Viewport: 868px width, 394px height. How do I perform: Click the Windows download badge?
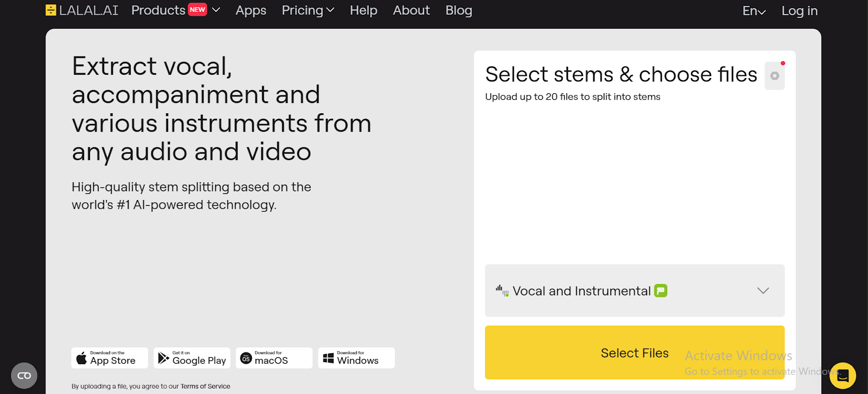pos(356,358)
